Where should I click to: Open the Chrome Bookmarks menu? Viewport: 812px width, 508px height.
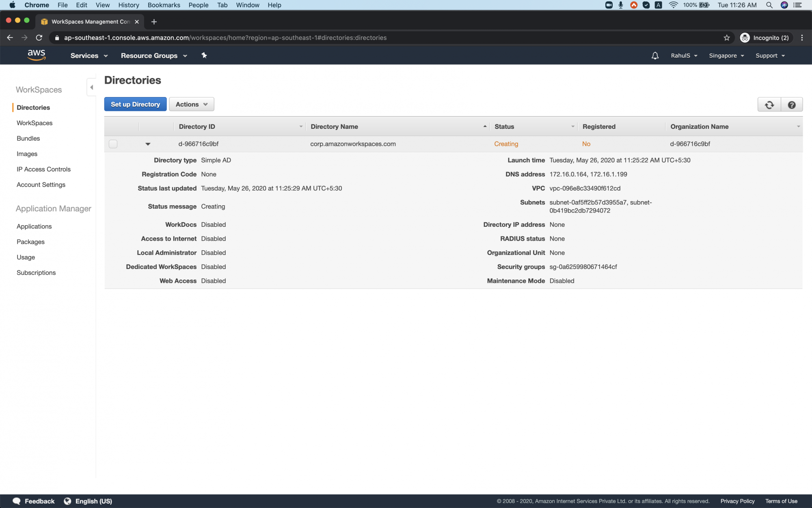pyautogui.click(x=164, y=5)
